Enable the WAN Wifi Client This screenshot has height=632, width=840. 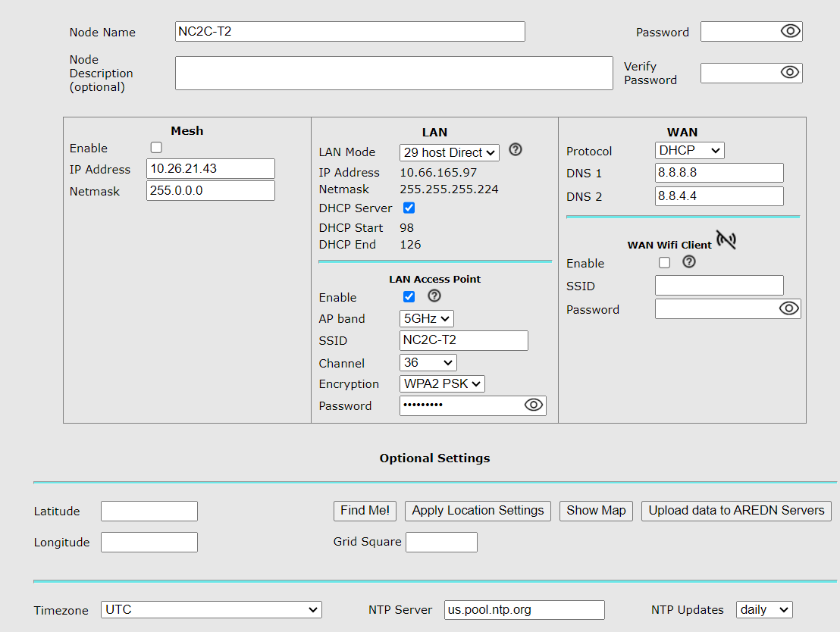664,262
